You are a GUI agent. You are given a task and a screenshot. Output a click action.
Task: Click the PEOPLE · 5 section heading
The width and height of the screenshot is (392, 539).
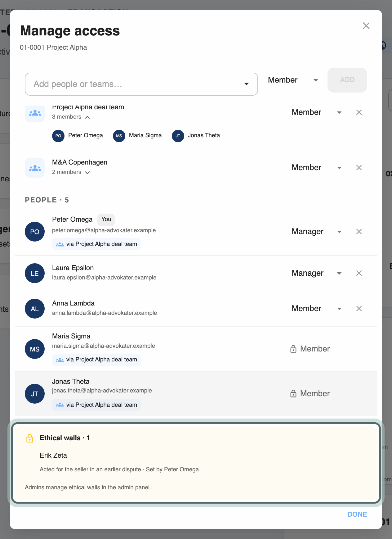click(47, 200)
